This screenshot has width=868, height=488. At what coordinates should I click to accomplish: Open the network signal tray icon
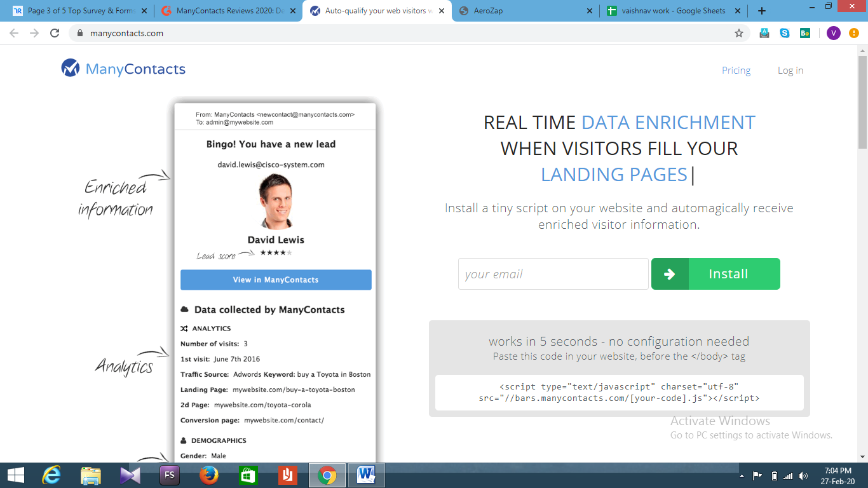click(788, 476)
